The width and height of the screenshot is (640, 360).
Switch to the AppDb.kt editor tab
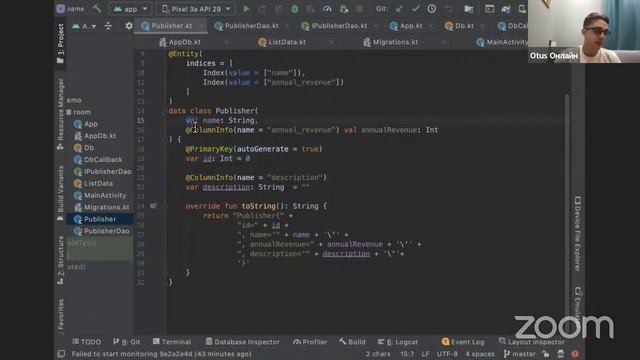point(184,42)
